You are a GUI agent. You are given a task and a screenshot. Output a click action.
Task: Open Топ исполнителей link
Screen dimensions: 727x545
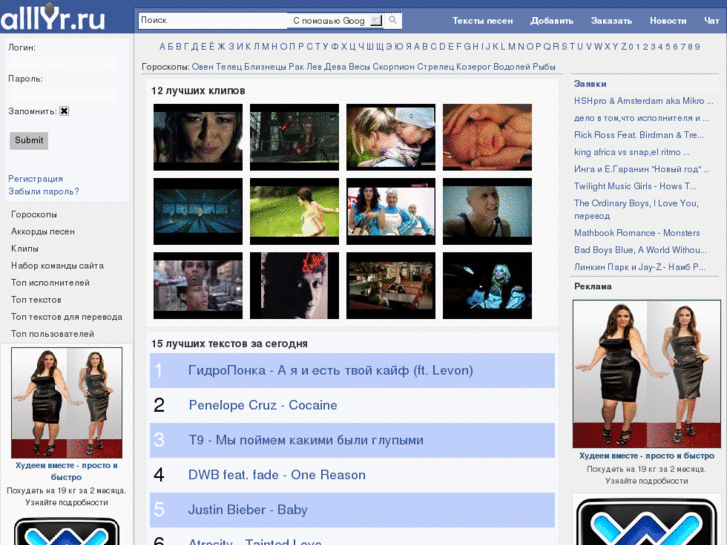tap(50, 282)
